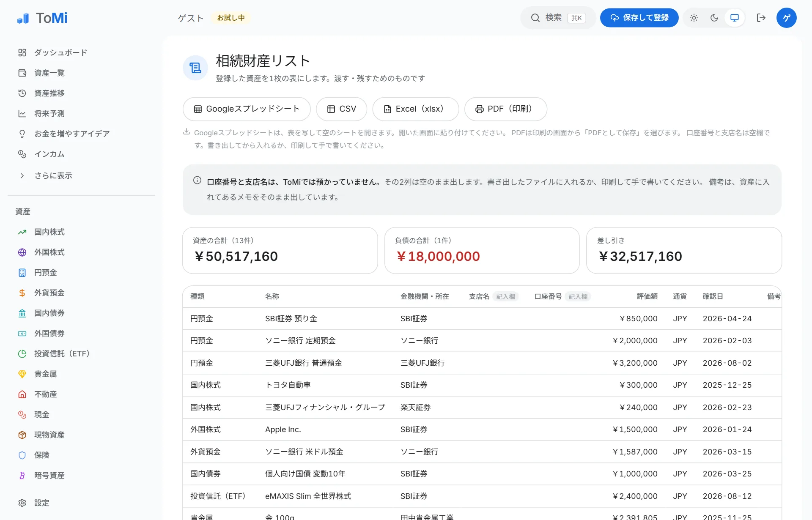
Task: Open ダッシュボード from the sidebar
Action: [x=81, y=52]
